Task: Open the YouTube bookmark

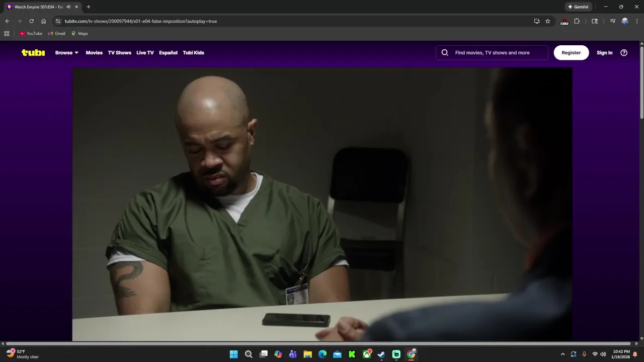Action: 31,34
